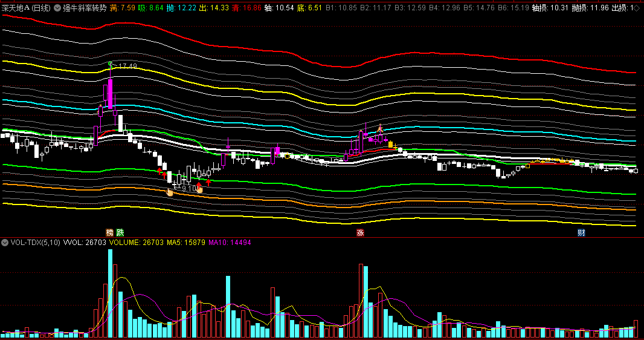
Task: Click the VOLUME: 26703 value
Action: click(x=137, y=243)
